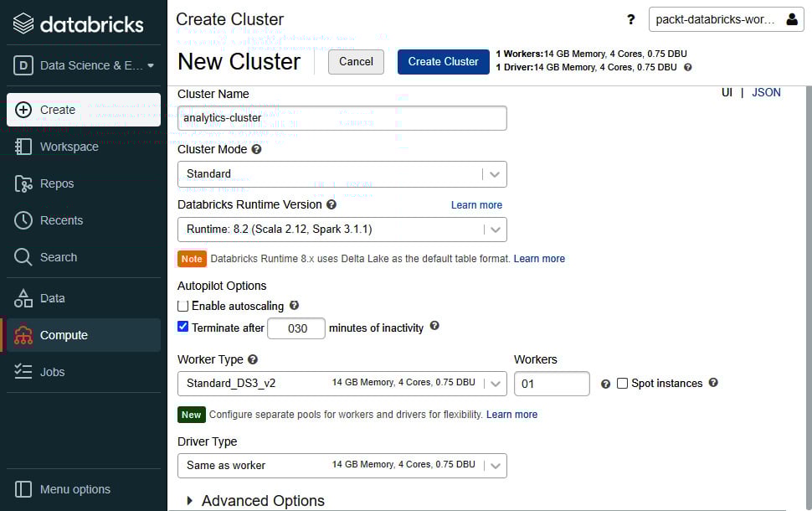The width and height of the screenshot is (812, 511).
Task: Click the orange Note badge
Action: click(x=192, y=259)
